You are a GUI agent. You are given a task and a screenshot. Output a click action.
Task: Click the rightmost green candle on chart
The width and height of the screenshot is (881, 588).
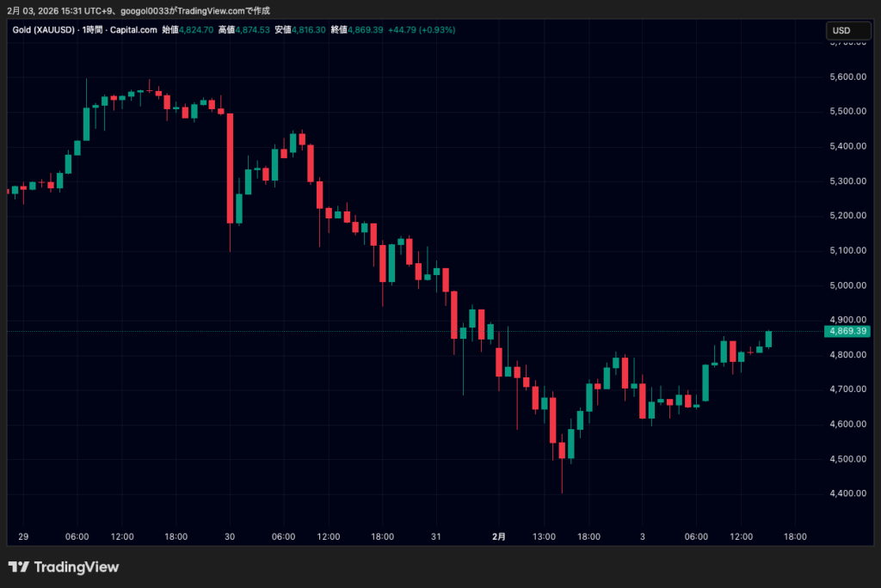[x=768, y=340]
